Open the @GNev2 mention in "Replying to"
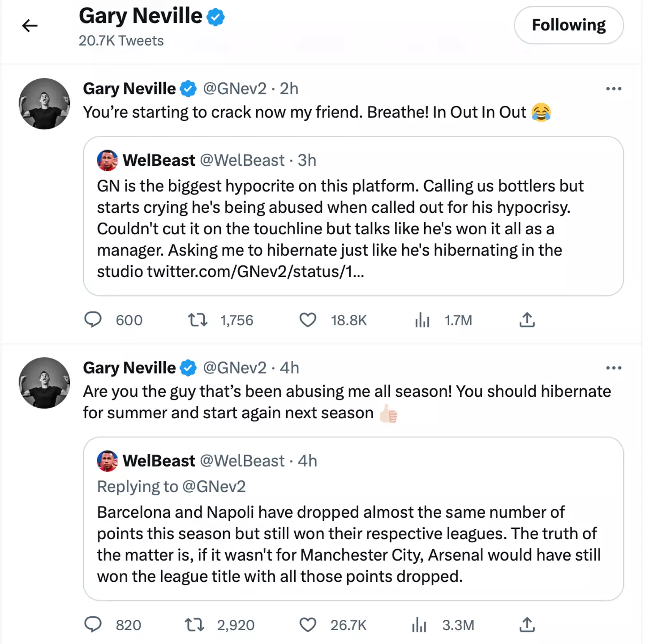This screenshot has width=645, height=644. click(214, 486)
